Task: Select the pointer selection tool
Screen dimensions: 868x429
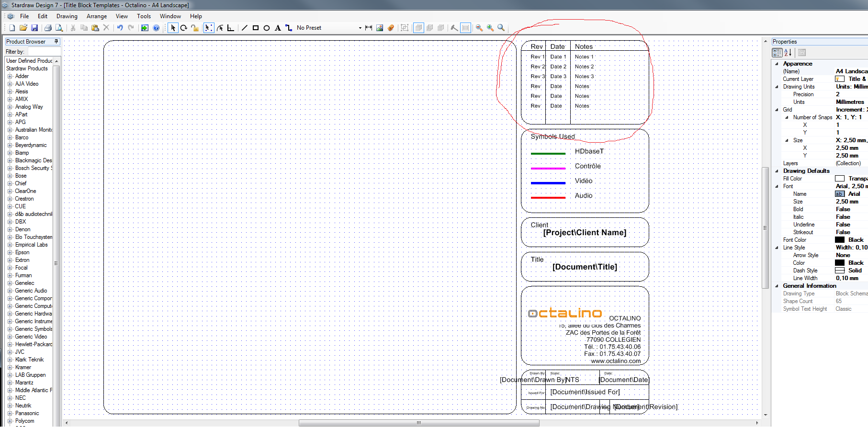Action: [x=173, y=28]
